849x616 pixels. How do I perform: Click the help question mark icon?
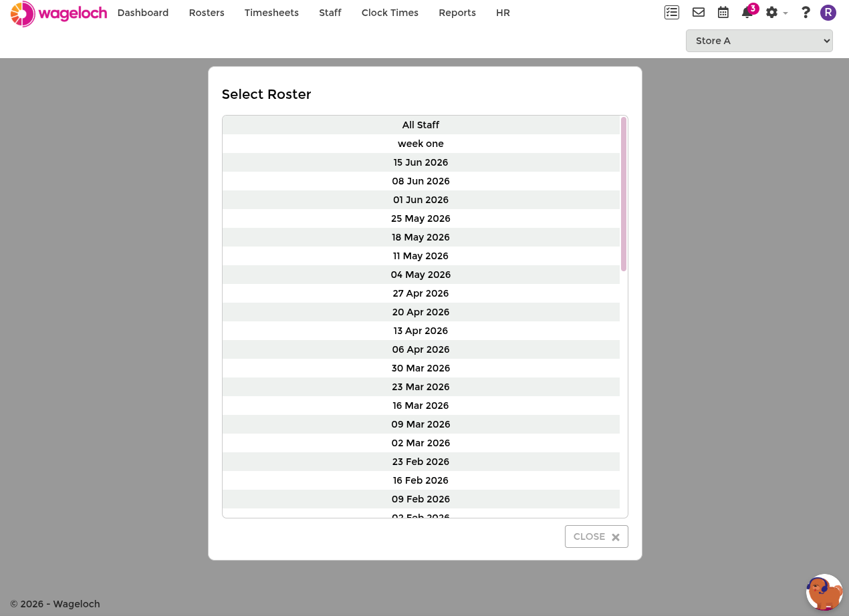coord(806,12)
